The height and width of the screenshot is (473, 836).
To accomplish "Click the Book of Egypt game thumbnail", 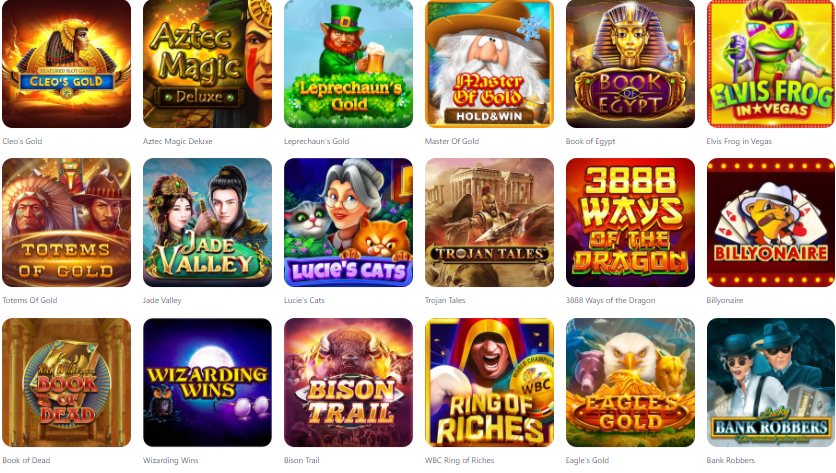I will point(630,63).
